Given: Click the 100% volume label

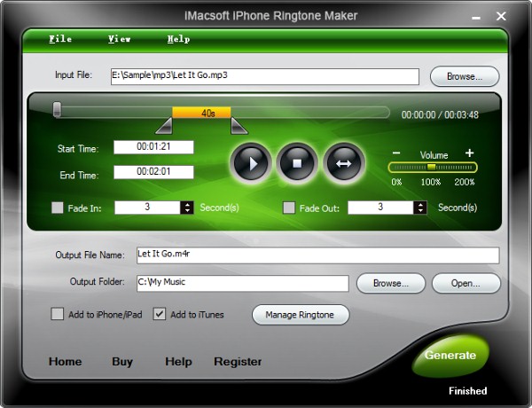Looking at the screenshot, I should pos(431,182).
